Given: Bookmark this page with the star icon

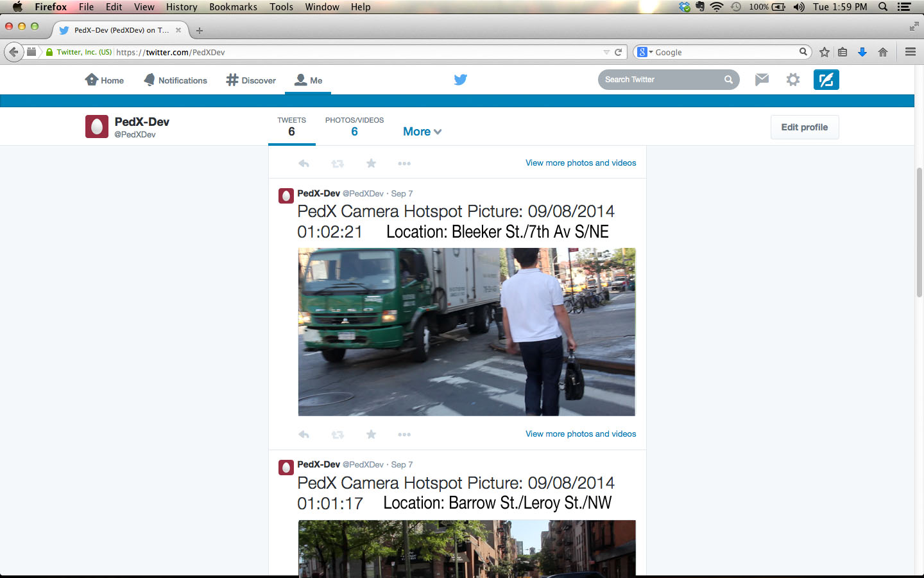Looking at the screenshot, I should pyautogui.click(x=825, y=52).
